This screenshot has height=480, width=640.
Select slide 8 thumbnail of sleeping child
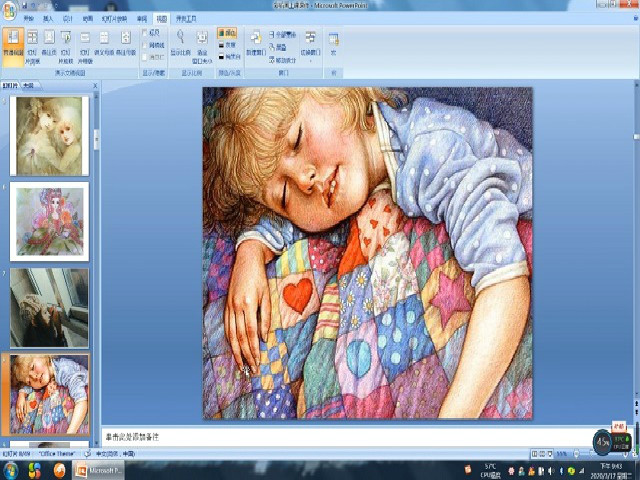point(49,394)
